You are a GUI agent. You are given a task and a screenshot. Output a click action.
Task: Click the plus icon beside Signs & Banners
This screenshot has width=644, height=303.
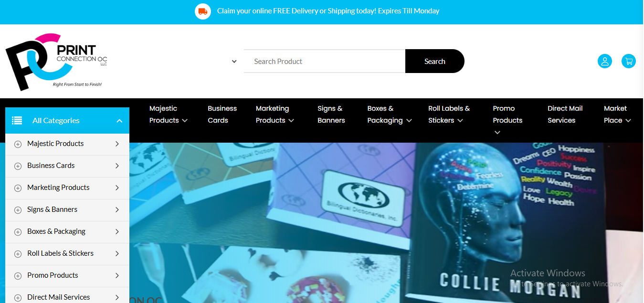pyautogui.click(x=18, y=210)
